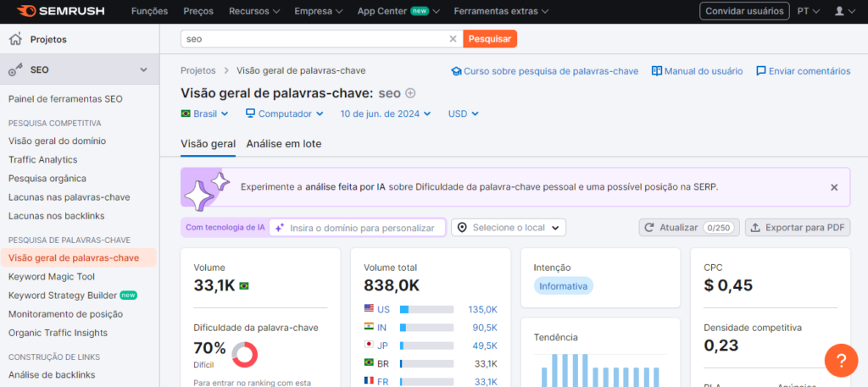
Task: Click the user manual book icon
Action: [657, 71]
